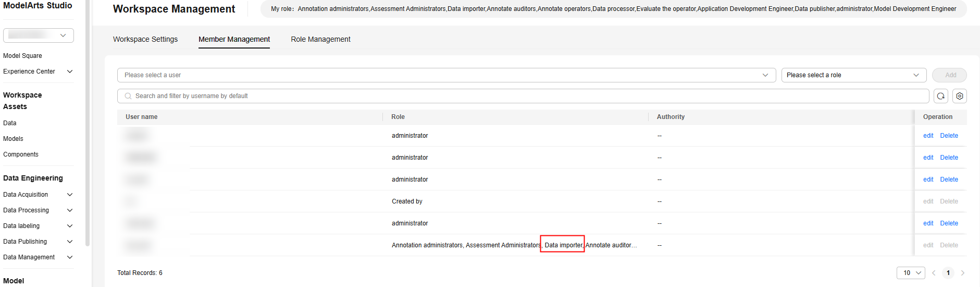This screenshot has height=287, width=980.
Task: Click the Add member button
Action: (x=950, y=75)
